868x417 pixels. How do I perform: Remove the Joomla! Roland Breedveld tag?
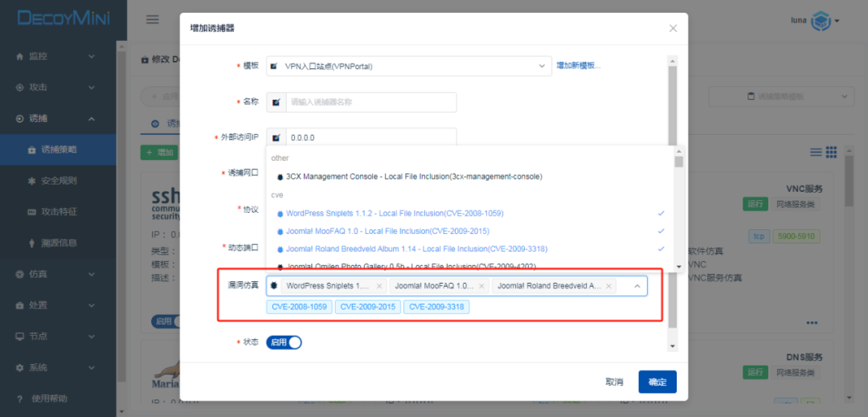coord(608,286)
